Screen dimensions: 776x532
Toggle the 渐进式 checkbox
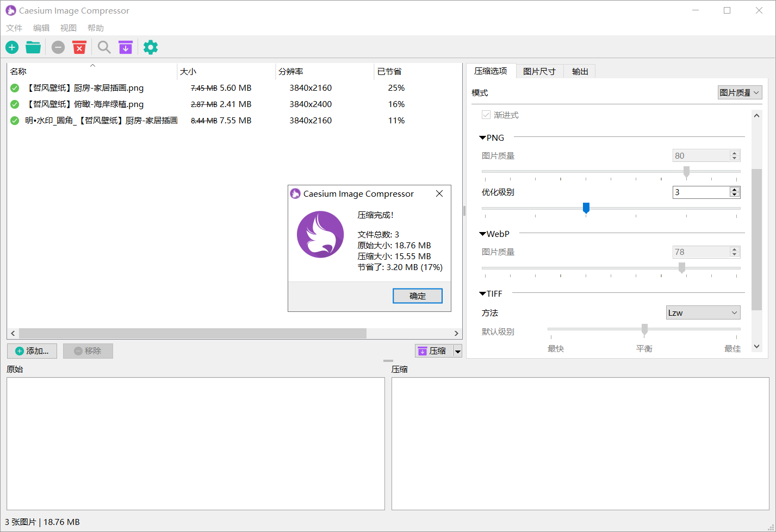[x=486, y=115]
